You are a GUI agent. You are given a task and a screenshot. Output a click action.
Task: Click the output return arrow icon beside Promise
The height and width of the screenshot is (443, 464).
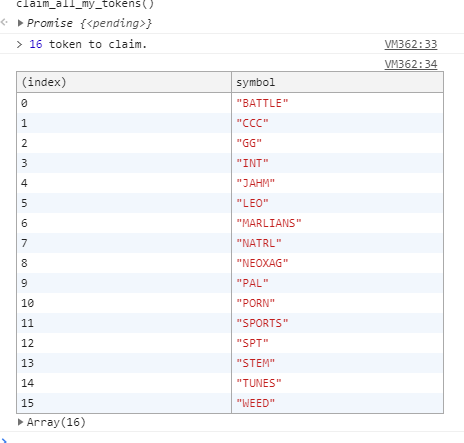click(x=4, y=22)
